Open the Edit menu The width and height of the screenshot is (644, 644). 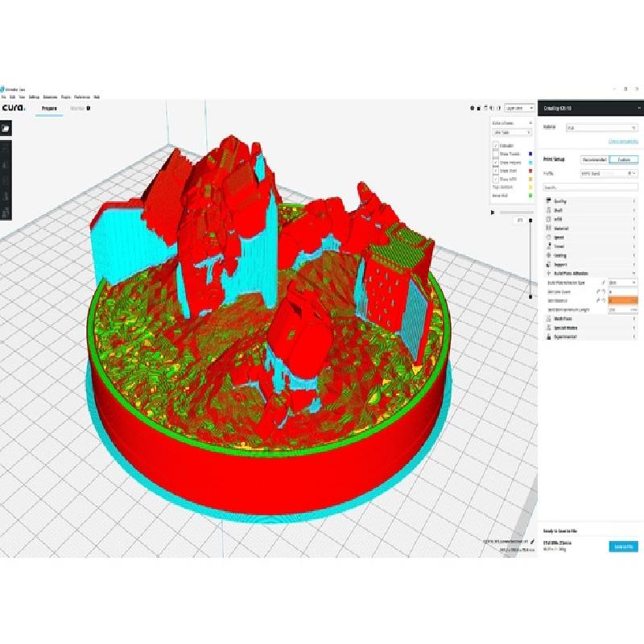pyautogui.click(x=12, y=97)
